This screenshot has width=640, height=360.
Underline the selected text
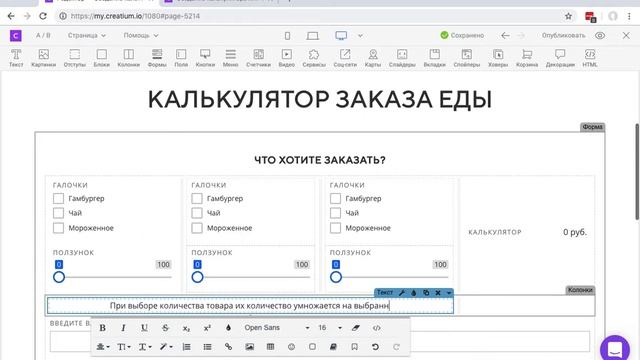(144, 328)
